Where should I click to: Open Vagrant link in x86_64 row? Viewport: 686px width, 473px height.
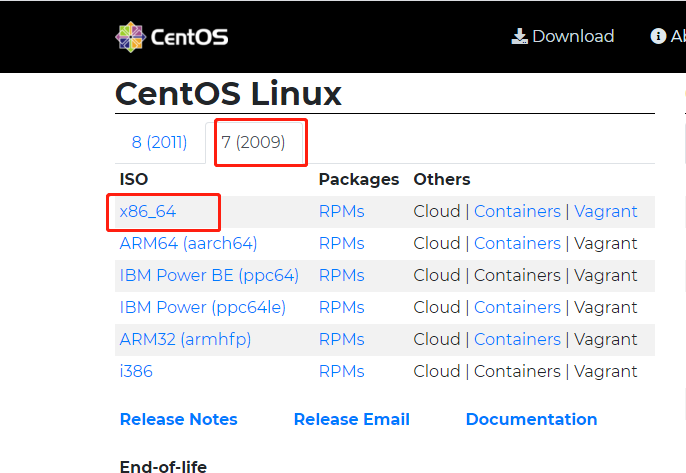coord(606,211)
